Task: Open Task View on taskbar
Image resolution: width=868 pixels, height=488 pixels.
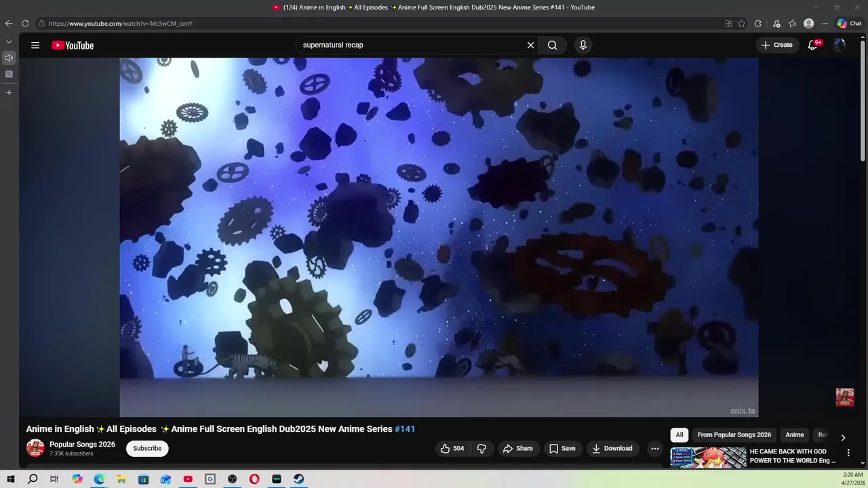Action: click(54, 479)
